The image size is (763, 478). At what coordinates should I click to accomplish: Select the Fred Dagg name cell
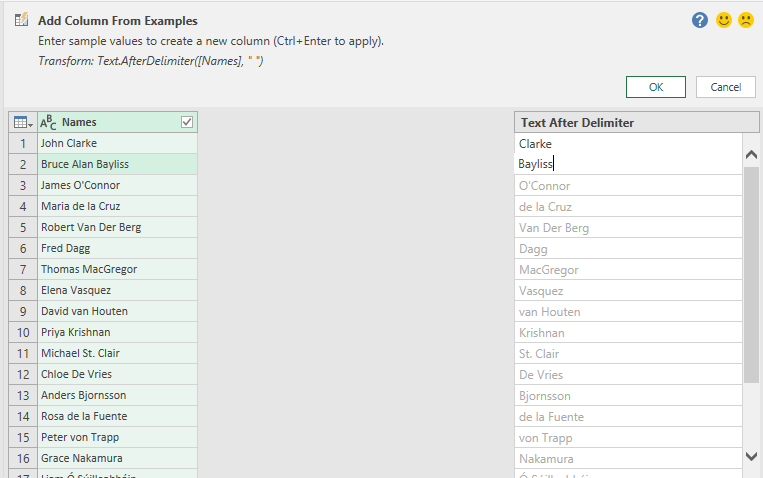117,248
